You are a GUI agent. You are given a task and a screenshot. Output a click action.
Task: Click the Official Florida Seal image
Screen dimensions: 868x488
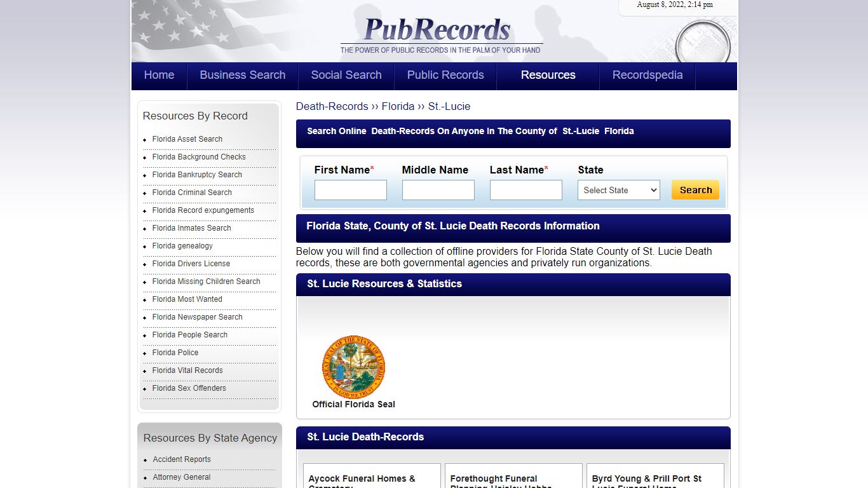(x=353, y=367)
